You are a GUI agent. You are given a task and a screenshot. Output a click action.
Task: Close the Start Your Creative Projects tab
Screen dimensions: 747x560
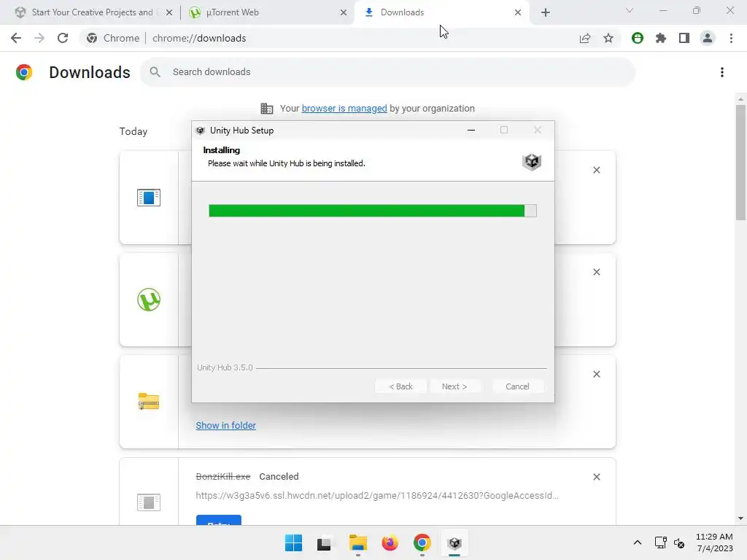point(169,12)
